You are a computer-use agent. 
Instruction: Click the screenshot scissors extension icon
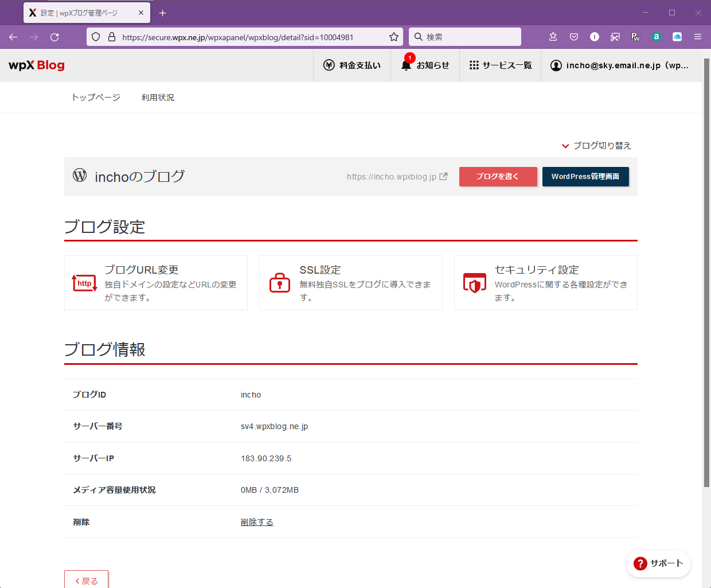pyautogui.click(x=615, y=37)
